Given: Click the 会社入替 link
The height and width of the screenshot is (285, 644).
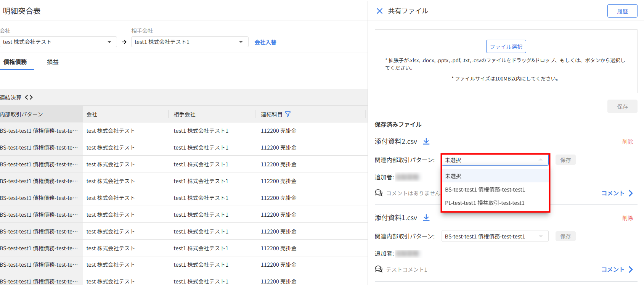Looking at the screenshot, I should [x=265, y=42].
